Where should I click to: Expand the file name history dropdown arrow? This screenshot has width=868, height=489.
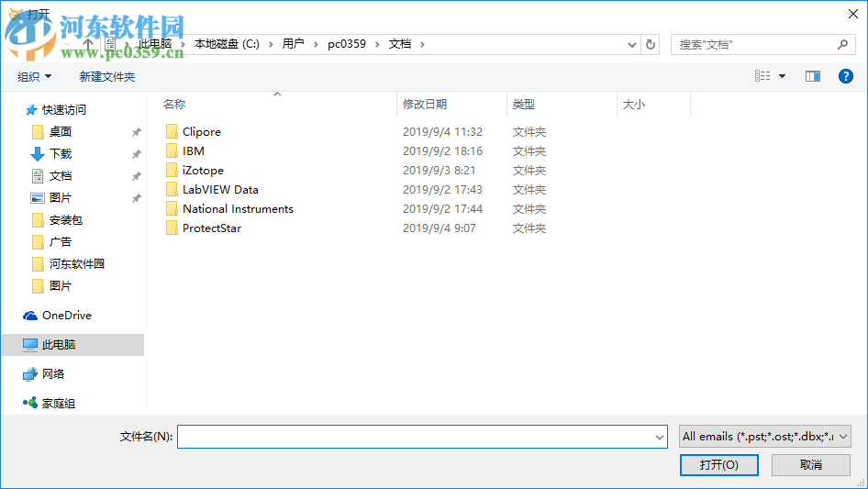tap(660, 437)
